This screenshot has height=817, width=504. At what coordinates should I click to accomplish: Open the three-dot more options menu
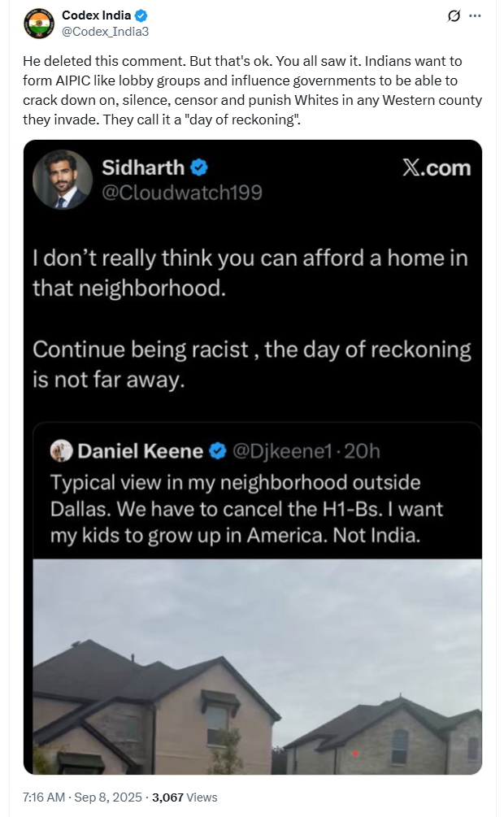click(476, 15)
